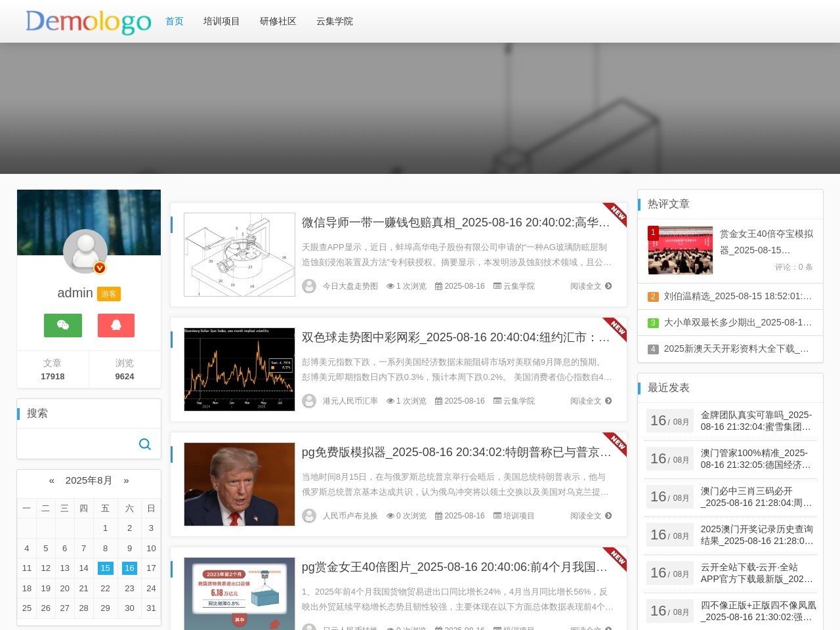Select calendar date 15
The width and height of the screenshot is (840, 630).
(105, 568)
